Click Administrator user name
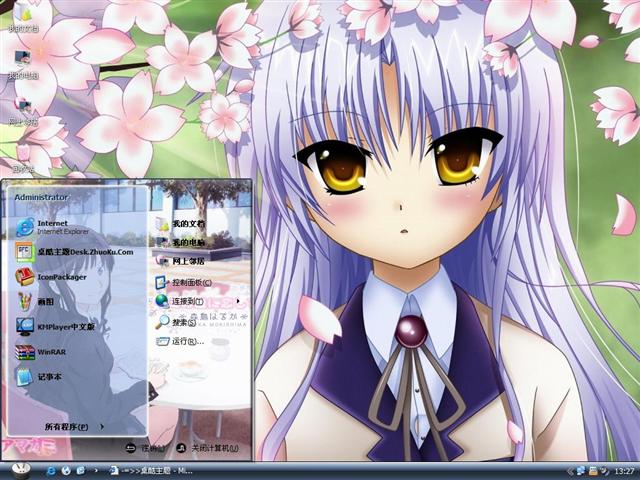The image size is (640, 480). pyautogui.click(x=41, y=197)
